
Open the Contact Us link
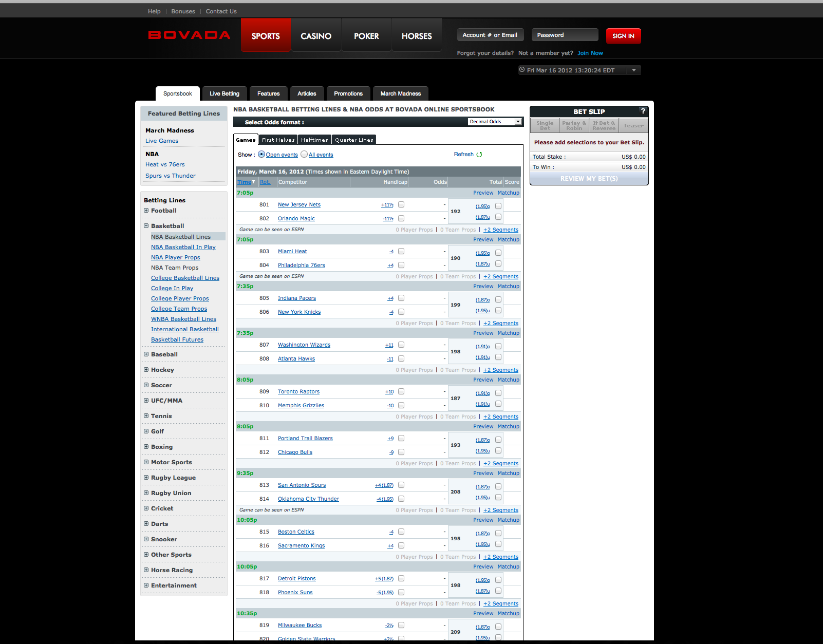pos(221,11)
